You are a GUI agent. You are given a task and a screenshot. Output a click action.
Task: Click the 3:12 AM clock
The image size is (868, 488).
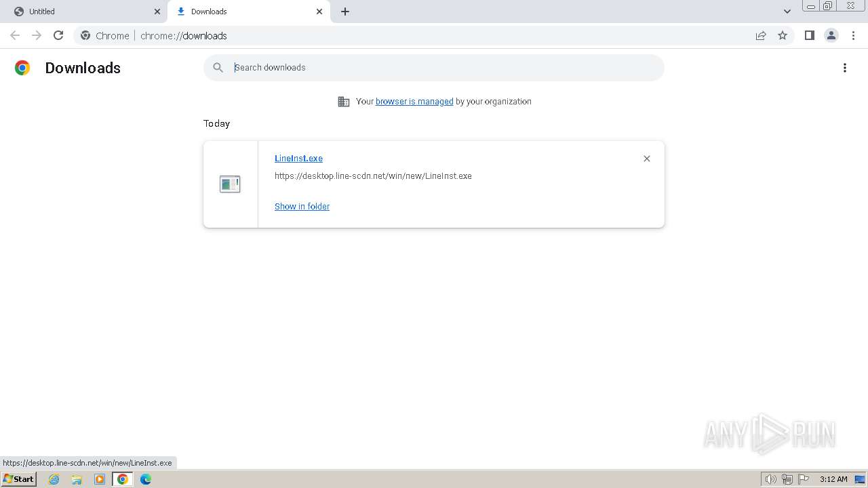point(833,479)
